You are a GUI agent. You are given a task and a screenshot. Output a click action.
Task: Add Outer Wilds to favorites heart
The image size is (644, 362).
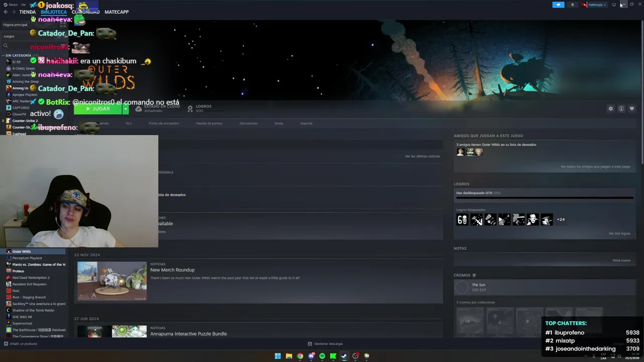[x=632, y=109]
